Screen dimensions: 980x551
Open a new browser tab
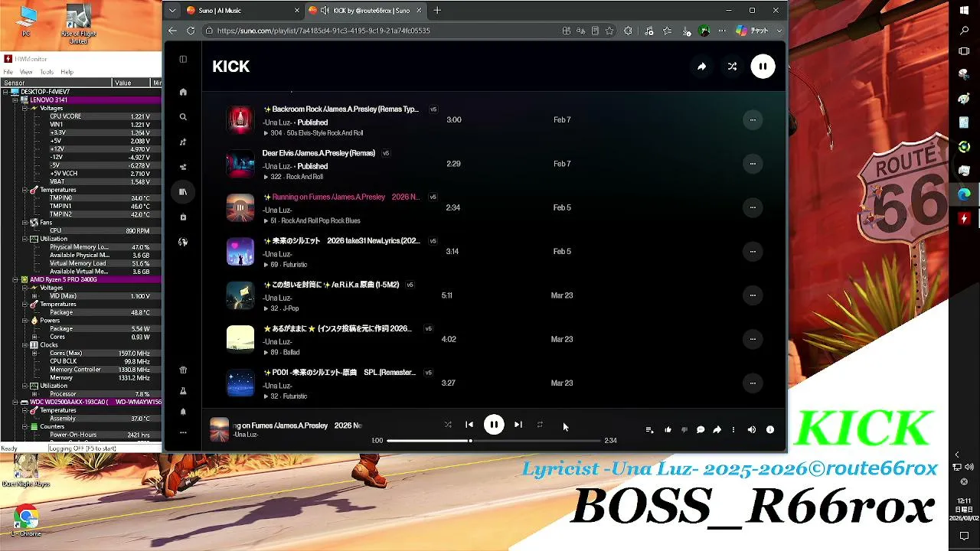point(437,11)
